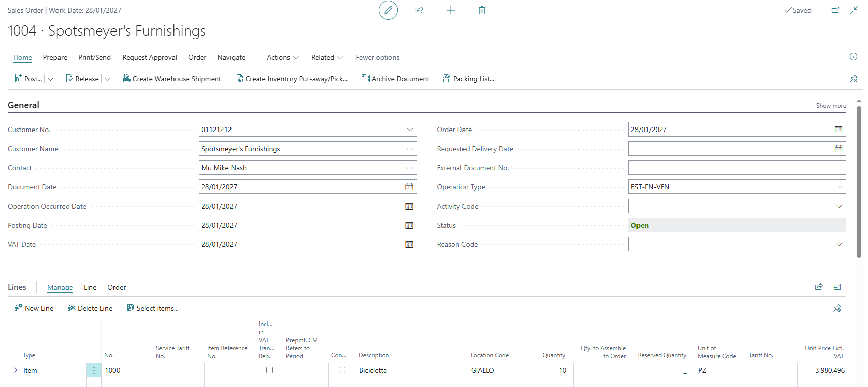The height and width of the screenshot is (387, 868).
Task: Click Select items button
Action: tap(152, 308)
